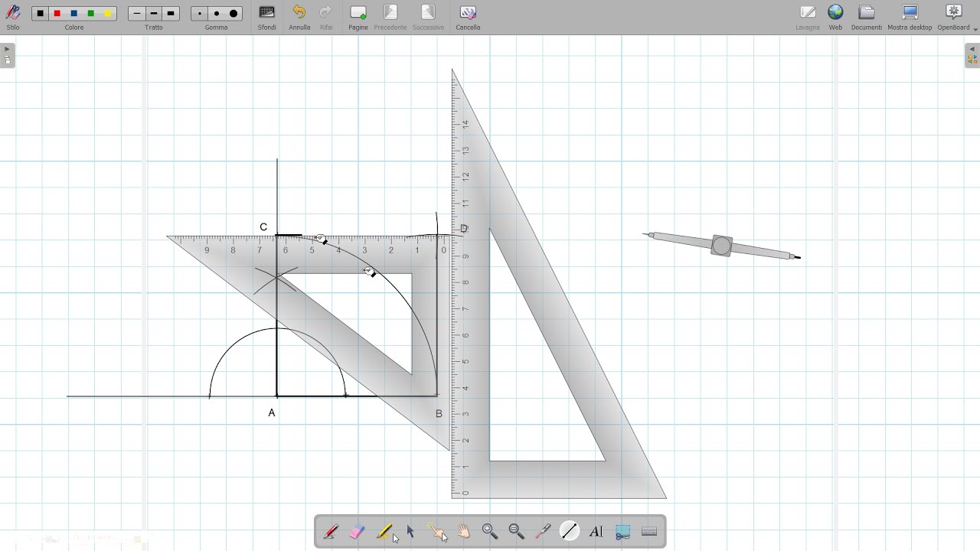The image size is (980, 551).
Task: Click the Rifai redo button
Action: [326, 17]
